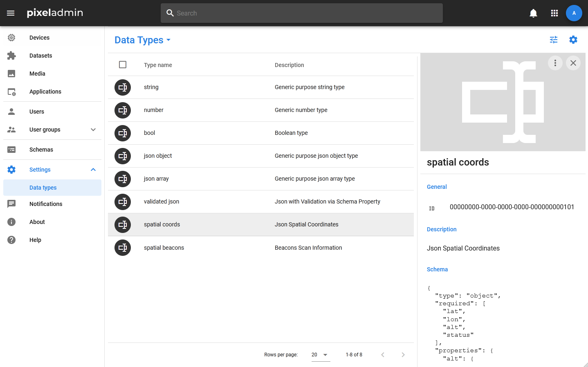Open the rows per page dropdown
588x367 pixels.
tap(320, 355)
